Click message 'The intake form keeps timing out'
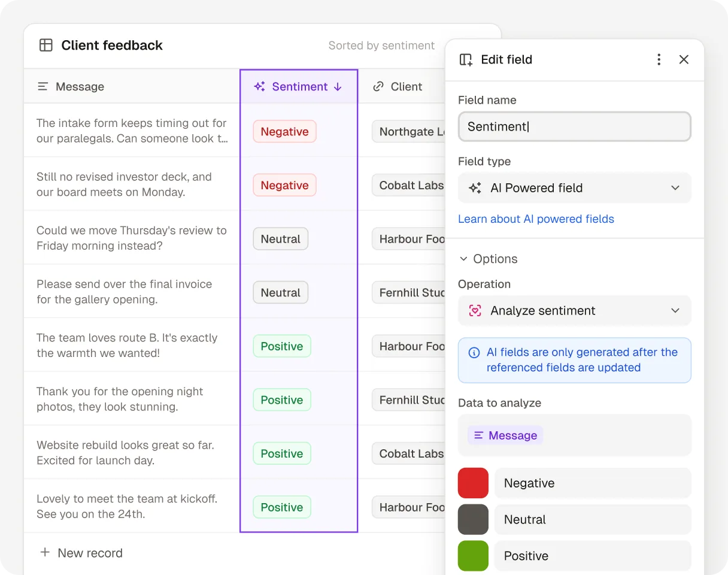Screen dimensions: 728x575 coord(132,131)
